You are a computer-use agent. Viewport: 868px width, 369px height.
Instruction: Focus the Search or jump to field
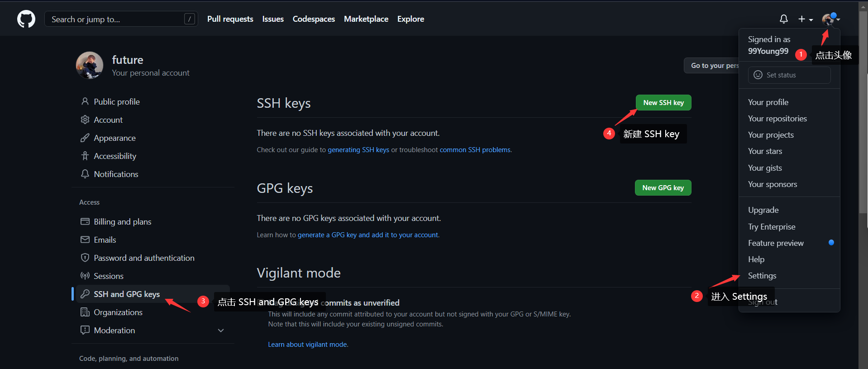121,19
